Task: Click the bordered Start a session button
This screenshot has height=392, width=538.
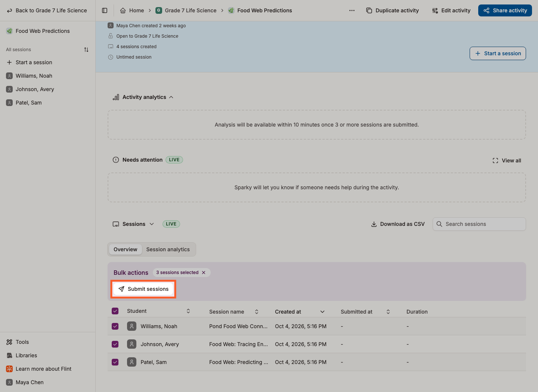Action: pos(498,53)
